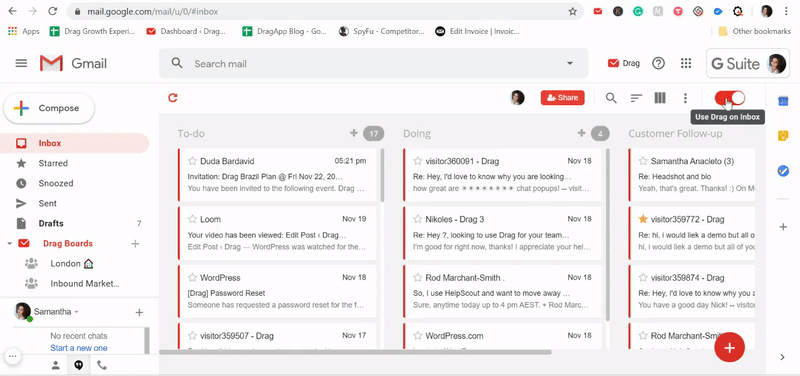
Task: Click the red Share button
Action: 562,98
